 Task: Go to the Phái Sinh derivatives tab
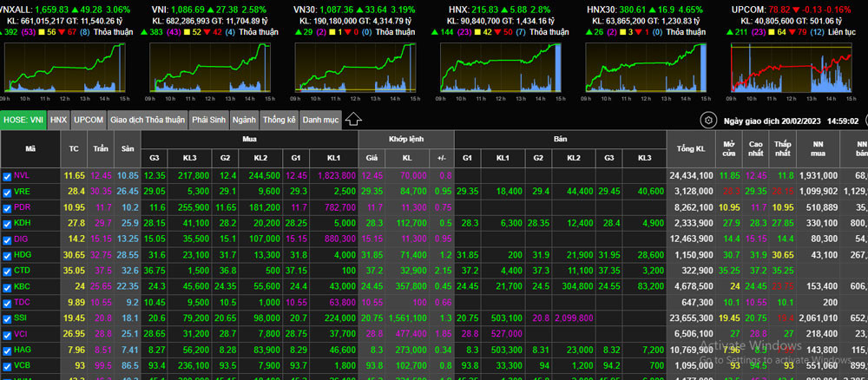point(210,120)
